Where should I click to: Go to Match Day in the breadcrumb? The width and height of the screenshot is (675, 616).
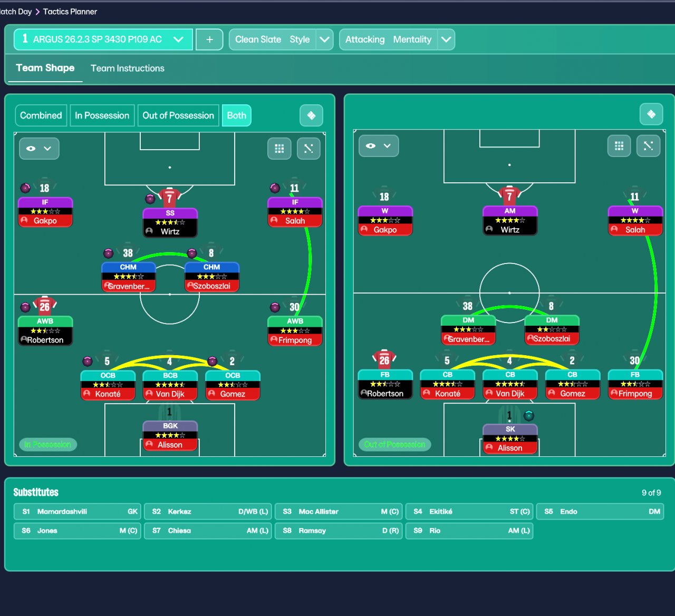pos(16,12)
